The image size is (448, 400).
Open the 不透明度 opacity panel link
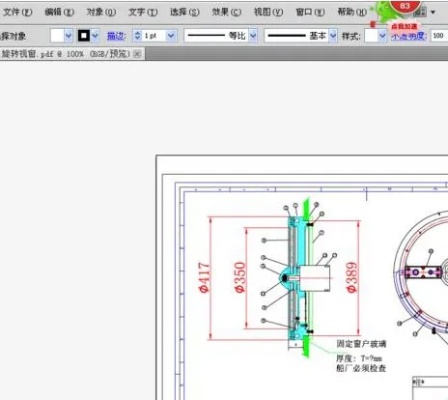(x=409, y=36)
